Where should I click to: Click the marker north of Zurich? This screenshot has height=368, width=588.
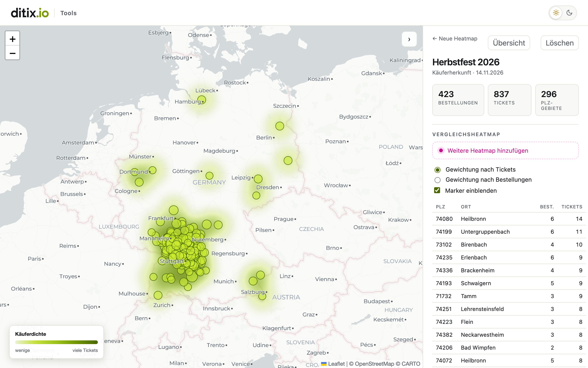[x=158, y=295]
